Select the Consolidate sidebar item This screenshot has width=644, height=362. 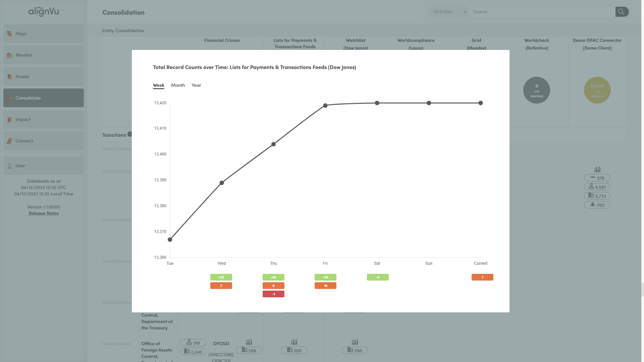[x=44, y=98]
